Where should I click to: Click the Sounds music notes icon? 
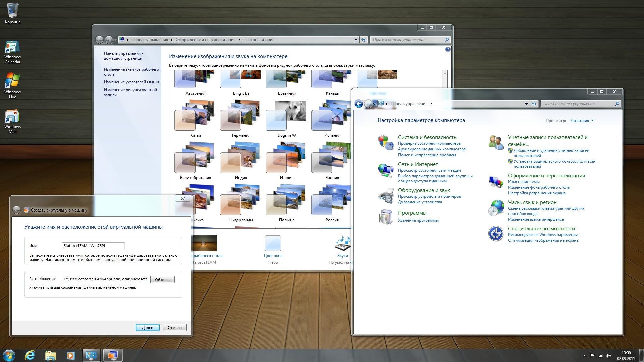pos(342,243)
